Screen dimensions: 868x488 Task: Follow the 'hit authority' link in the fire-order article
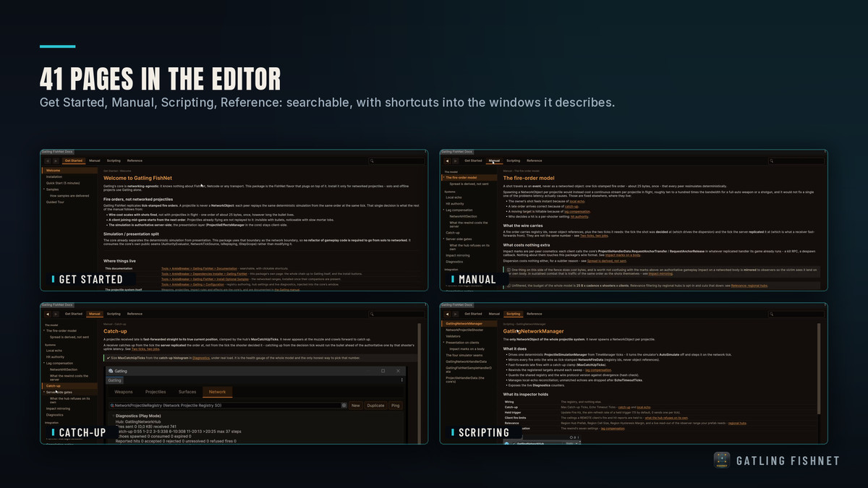pyautogui.click(x=579, y=217)
